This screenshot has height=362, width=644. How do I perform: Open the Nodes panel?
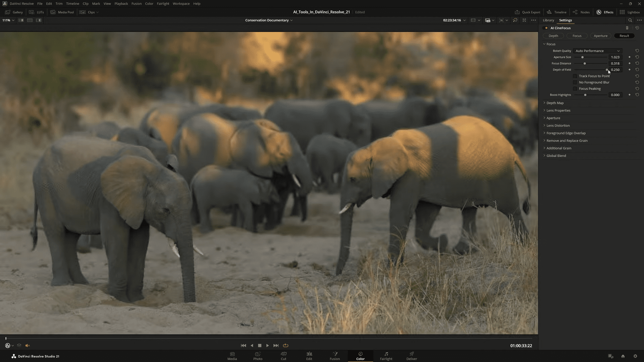(x=581, y=12)
